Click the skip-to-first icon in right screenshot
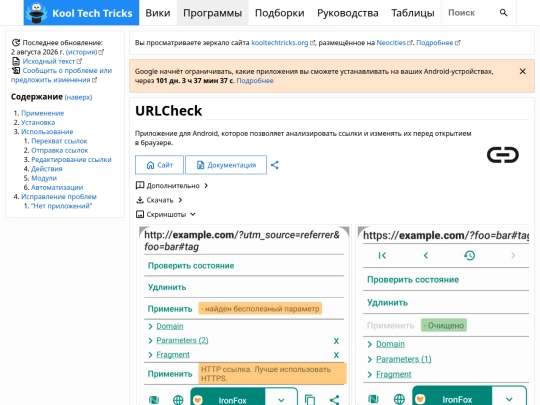The height and width of the screenshot is (405, 540). (382, 256)
